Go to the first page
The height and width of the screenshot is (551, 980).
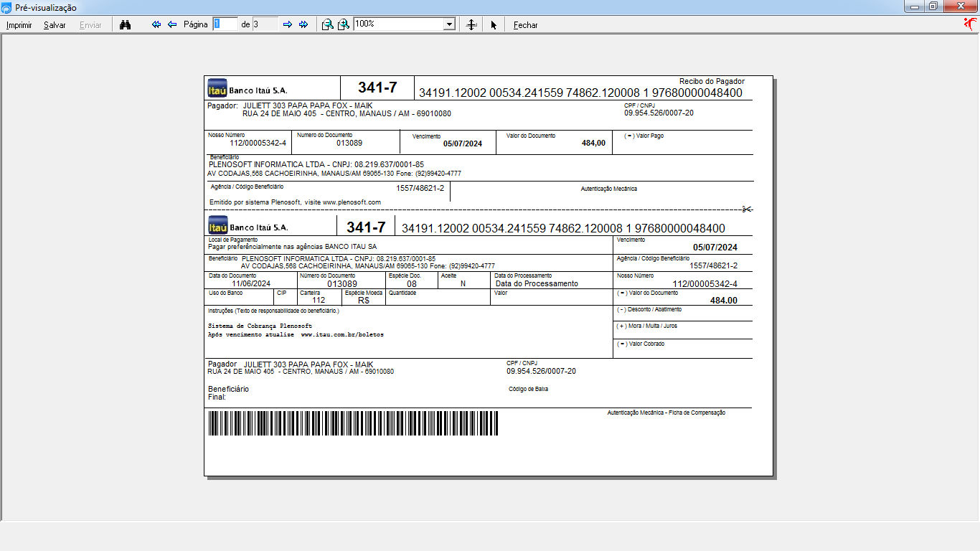156,24
